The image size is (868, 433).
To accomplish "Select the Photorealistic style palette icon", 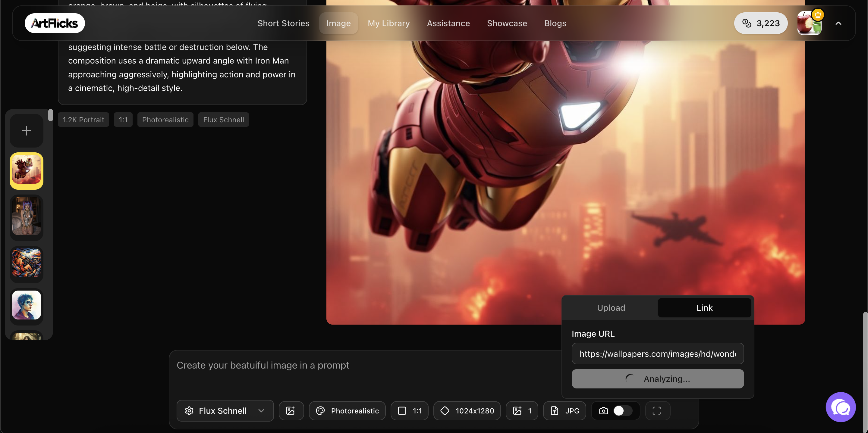I will tap(320, 410).
